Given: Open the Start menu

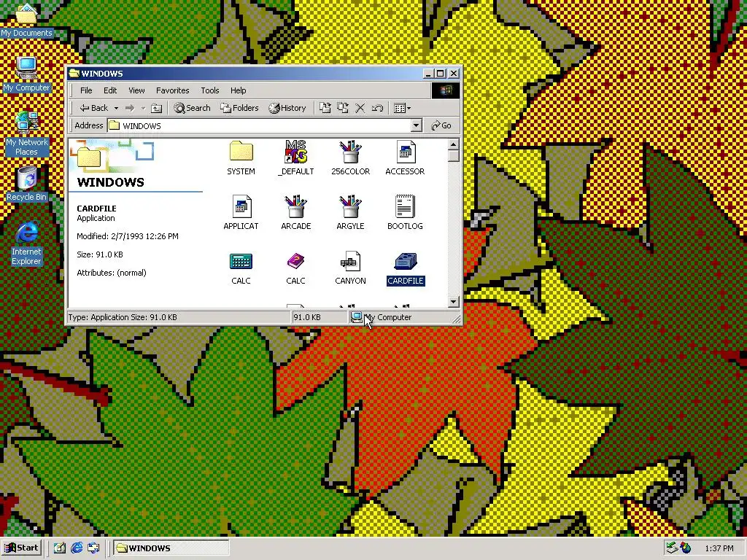Looking at the screenshot, I should click(21, 548).
